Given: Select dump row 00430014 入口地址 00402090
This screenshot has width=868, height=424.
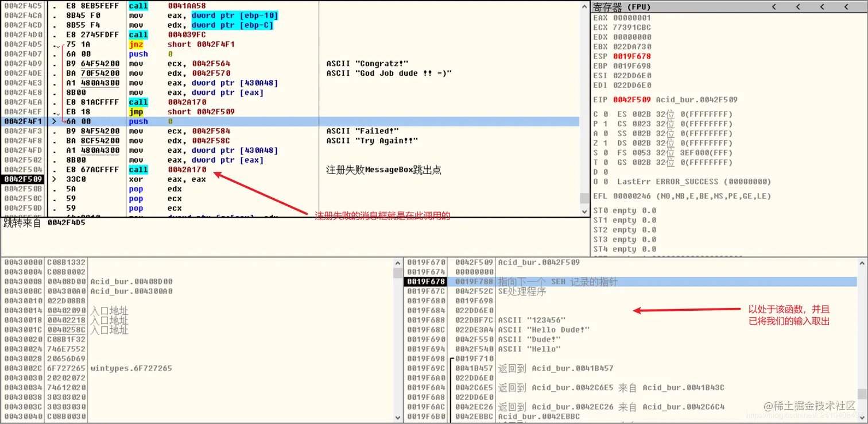Looking at the screenshot, I should click(198, 311).
